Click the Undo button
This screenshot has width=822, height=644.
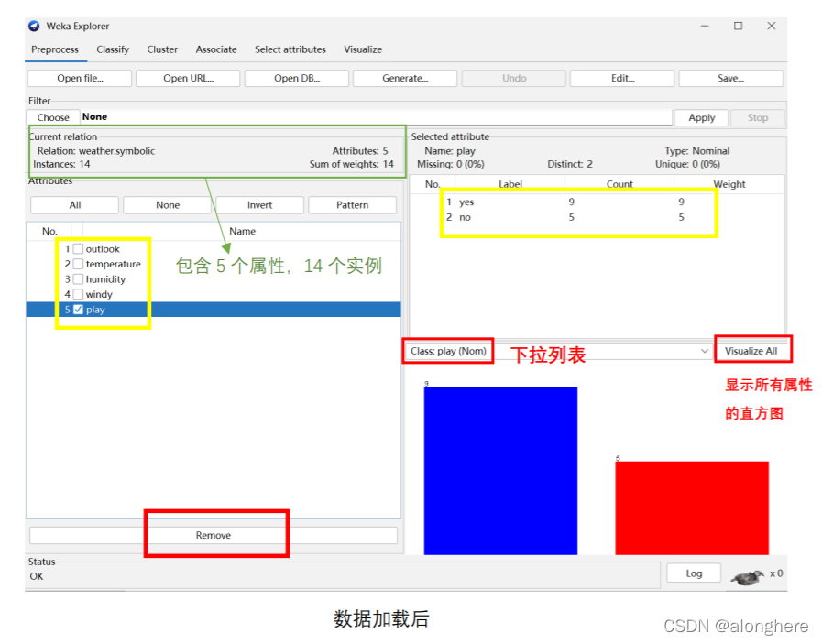point(514,78)
